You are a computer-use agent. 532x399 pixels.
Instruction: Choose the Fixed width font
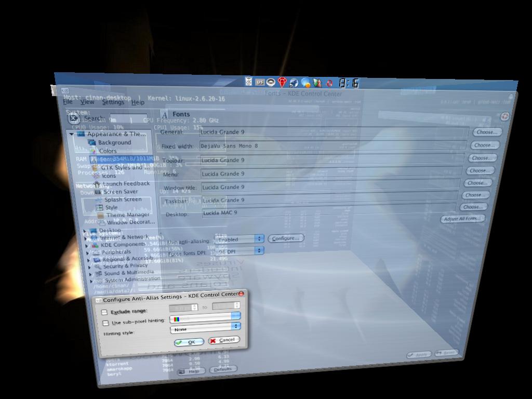(x=485, y=145)
